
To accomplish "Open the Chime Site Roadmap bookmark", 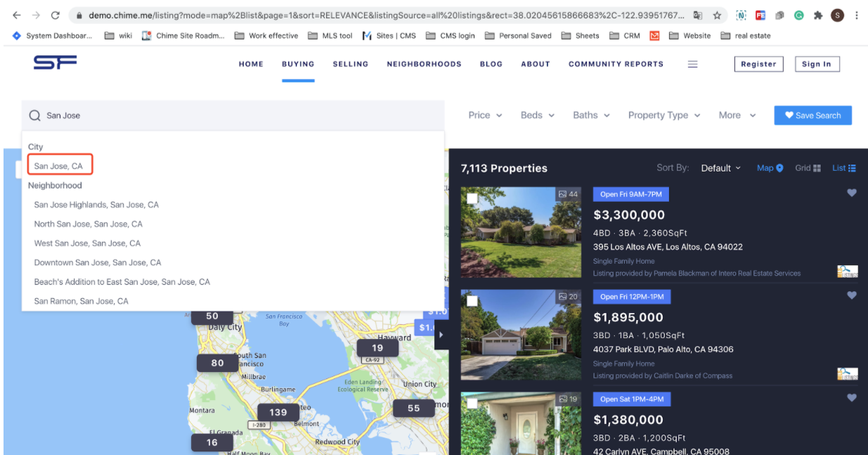I will [183, 36].
